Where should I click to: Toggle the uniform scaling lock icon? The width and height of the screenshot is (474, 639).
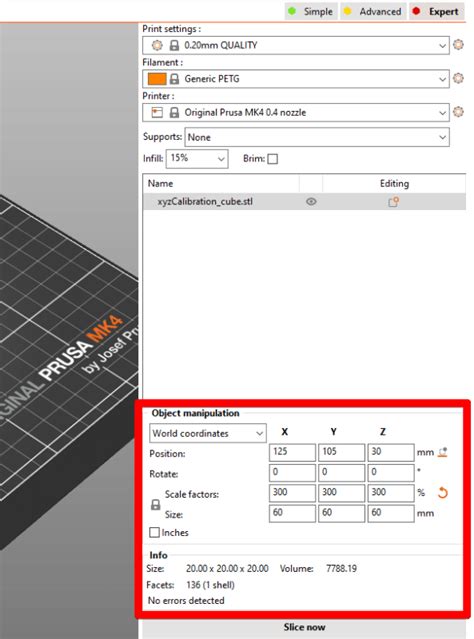[x=155, y=505]
